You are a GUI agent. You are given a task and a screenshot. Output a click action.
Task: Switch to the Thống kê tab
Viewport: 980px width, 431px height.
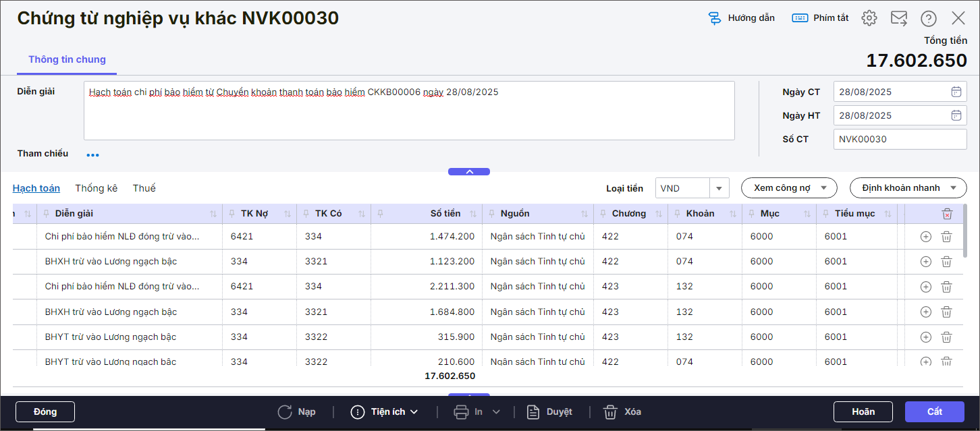coord(96,188)
